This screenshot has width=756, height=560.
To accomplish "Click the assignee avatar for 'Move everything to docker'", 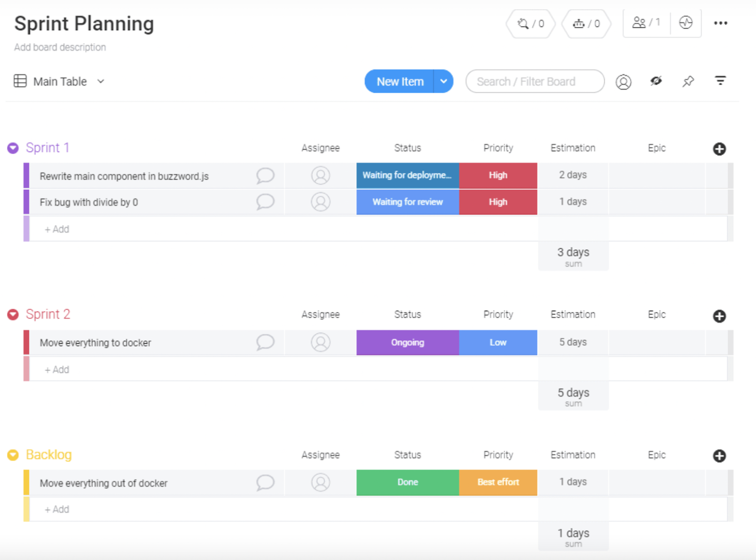I will (x=320, y=342).
